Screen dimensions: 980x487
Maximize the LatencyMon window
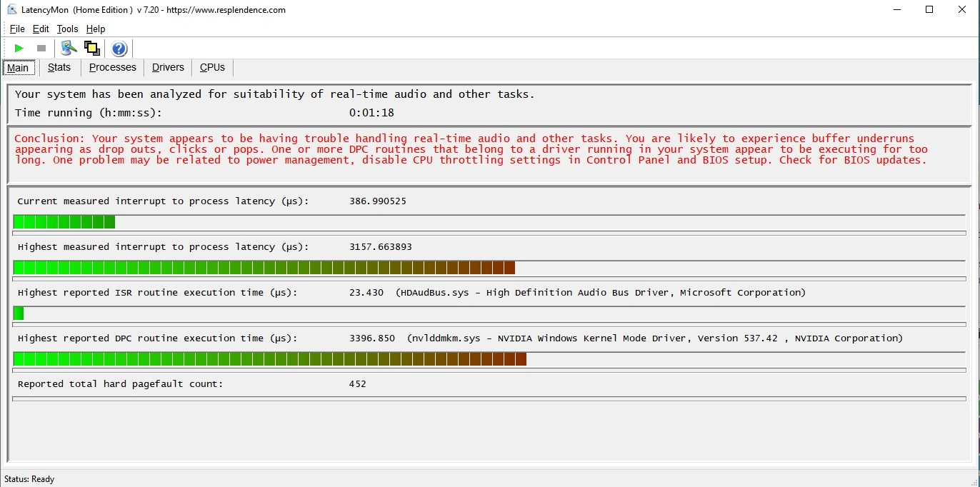coord(929,9)
